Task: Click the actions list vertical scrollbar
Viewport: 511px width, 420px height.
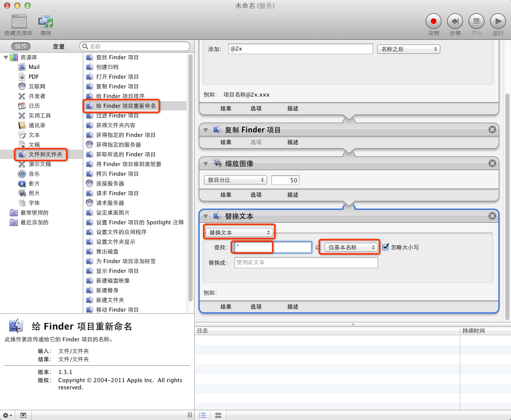Action: point(191,178)
